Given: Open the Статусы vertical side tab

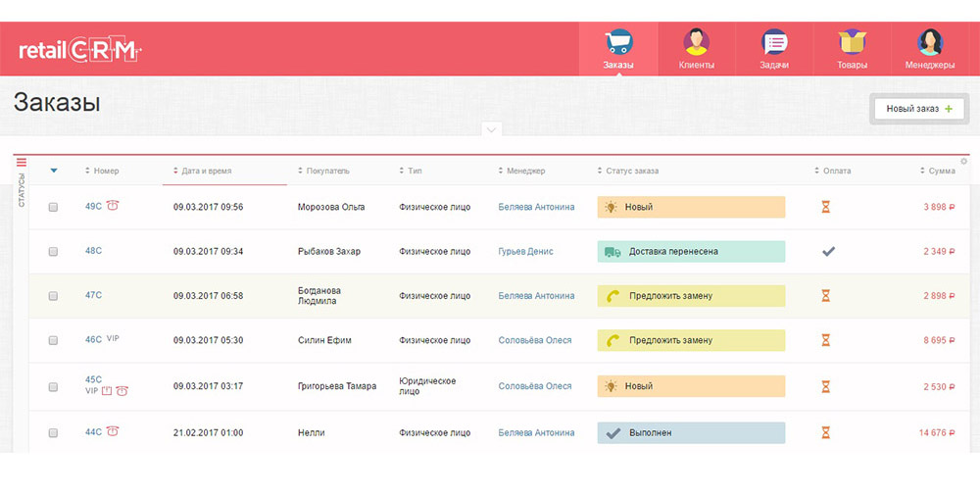Looking at the screenshot, I should click(22, 190).
